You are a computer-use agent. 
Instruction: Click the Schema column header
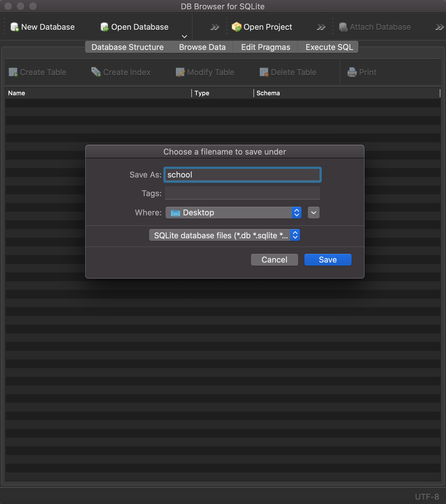(347, 93)
